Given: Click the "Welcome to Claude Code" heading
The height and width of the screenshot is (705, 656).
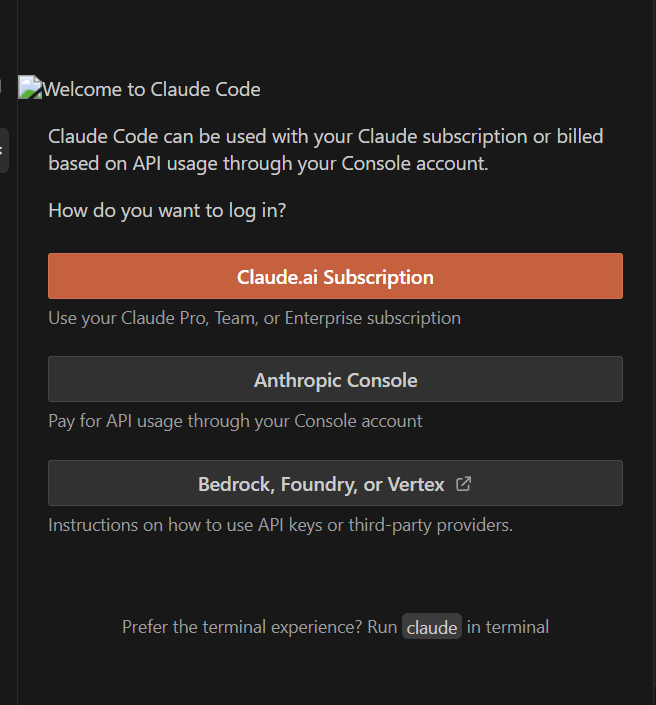Looking at the screenshot, I should [x=152, y=89].
